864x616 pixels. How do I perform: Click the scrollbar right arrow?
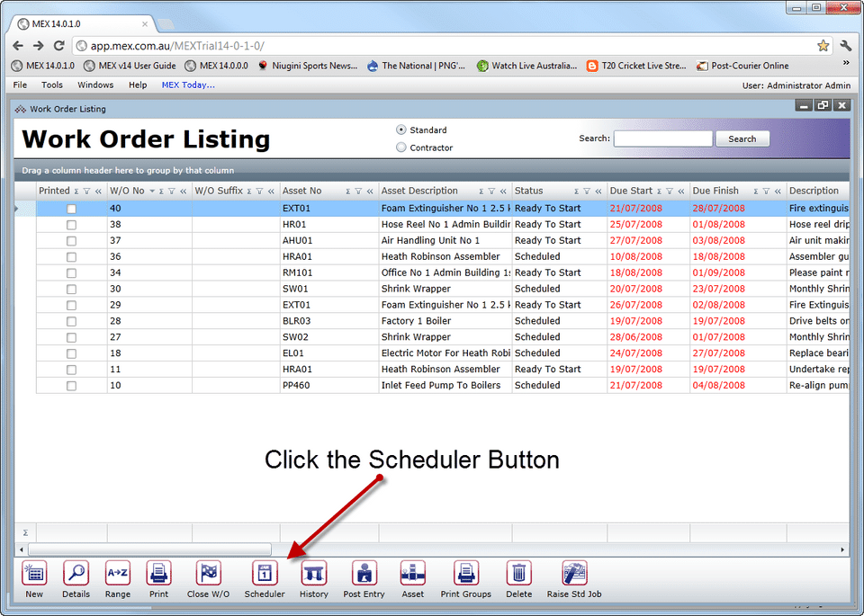point(842,549)
